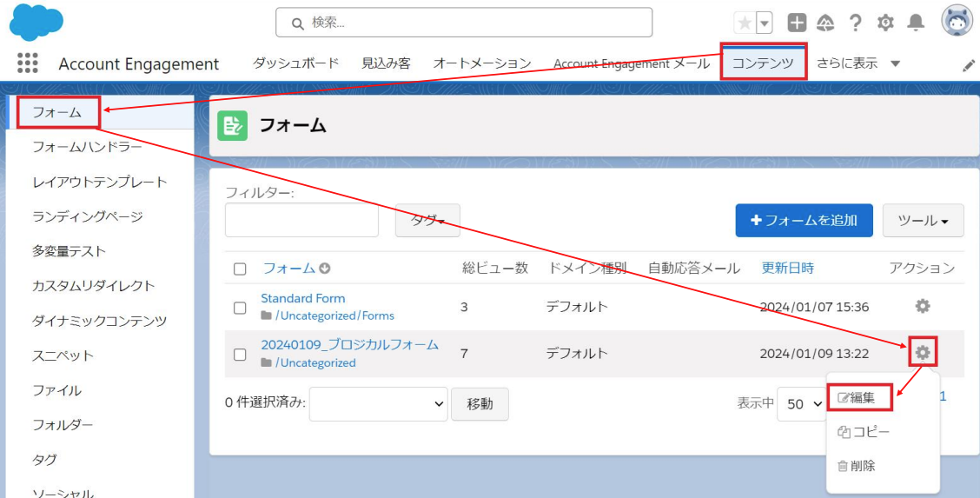Viewport: 980px width, 498px height.
Task: Click the Salesforce cloud logo
Action: click(36, 21)
